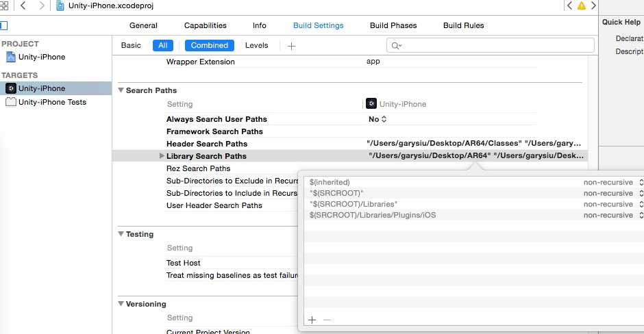Open the Capabilities tab
This screenshot has height=334, width=644.
coord(205,25)
